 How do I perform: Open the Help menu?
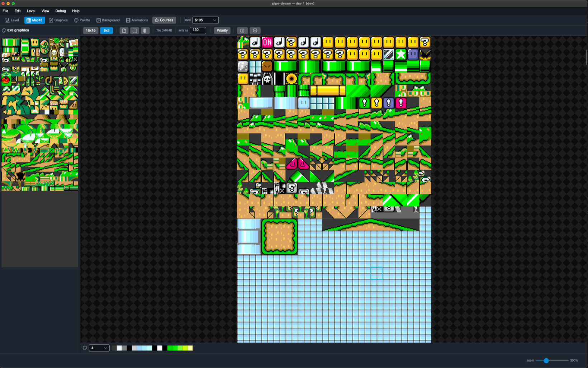click(x=76, y=11)
